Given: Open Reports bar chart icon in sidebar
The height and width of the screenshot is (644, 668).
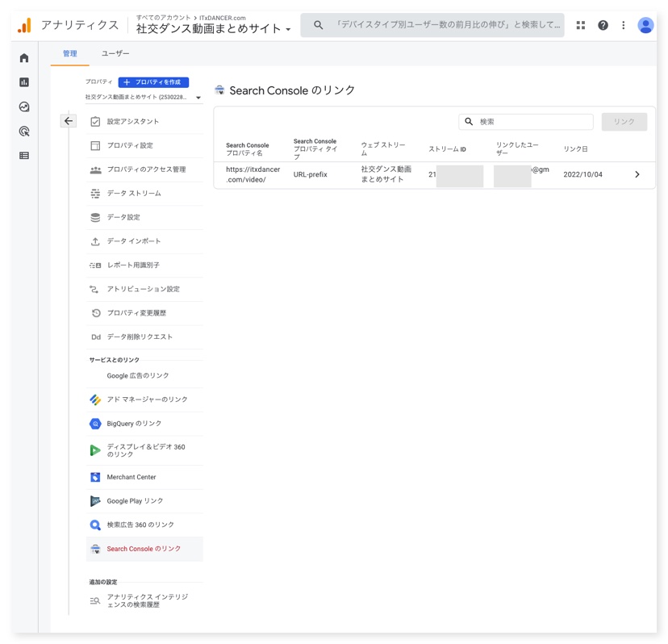Looking at the screenshot, I should [24, 82].
